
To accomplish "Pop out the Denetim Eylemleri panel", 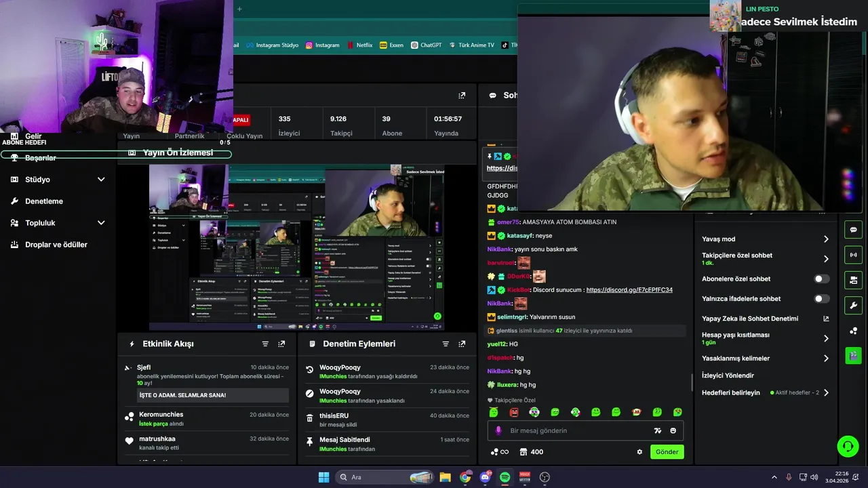I will click(x=462, y=344).
